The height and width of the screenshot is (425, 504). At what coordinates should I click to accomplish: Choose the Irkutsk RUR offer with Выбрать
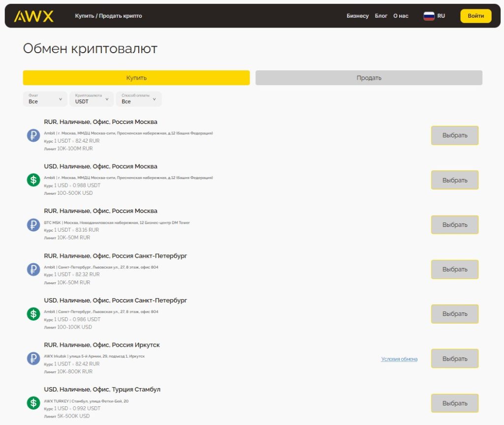point(454,359)
